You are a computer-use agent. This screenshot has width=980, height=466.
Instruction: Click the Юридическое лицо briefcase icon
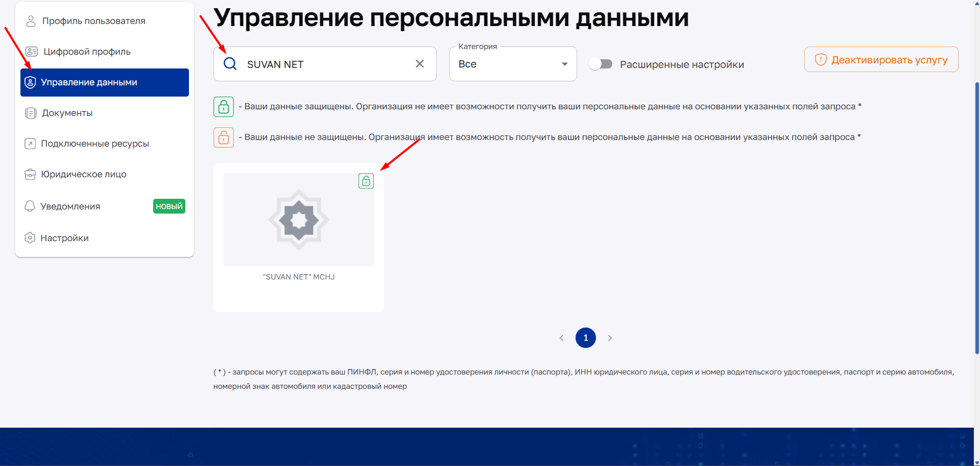pos(30,174)
